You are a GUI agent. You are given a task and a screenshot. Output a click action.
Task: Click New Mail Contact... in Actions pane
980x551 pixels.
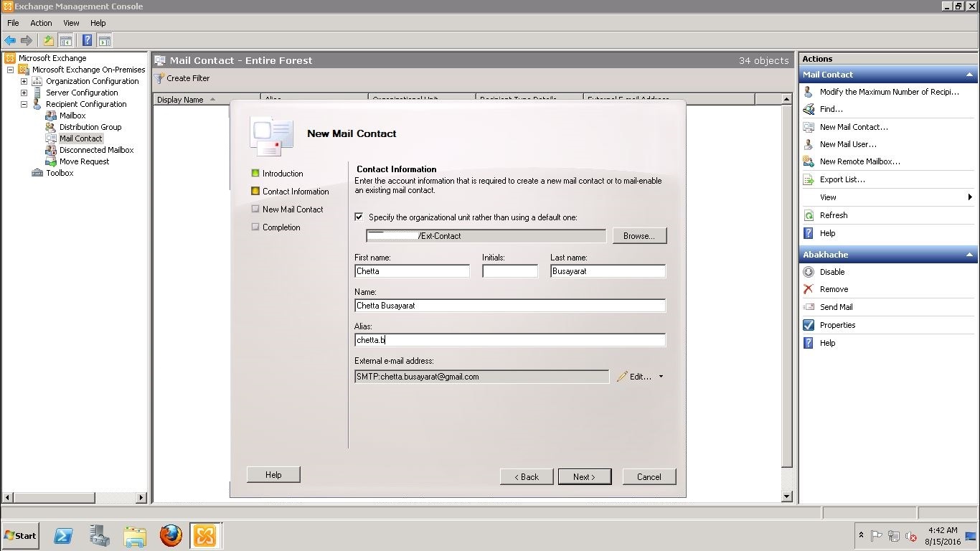[x=854, y=127]
